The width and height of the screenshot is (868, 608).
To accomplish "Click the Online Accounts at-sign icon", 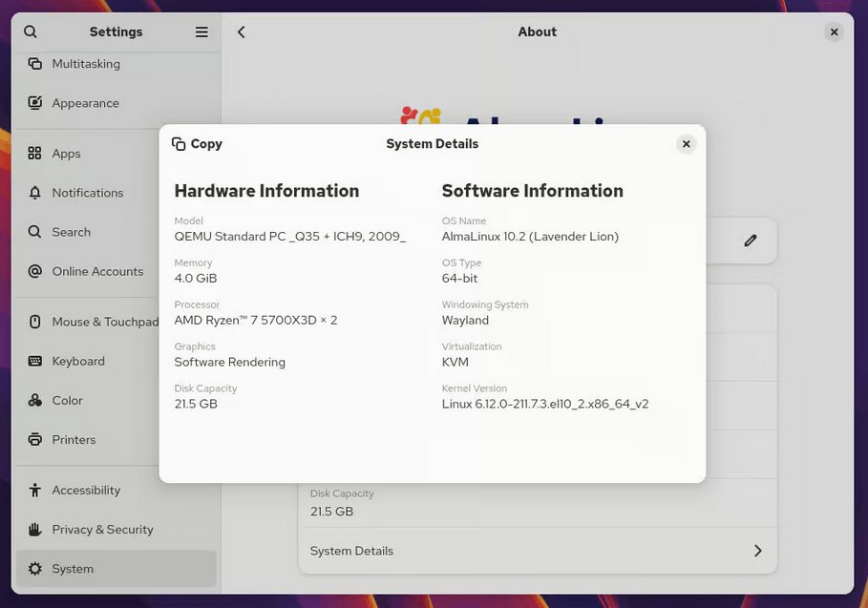I will click(35, 271).
